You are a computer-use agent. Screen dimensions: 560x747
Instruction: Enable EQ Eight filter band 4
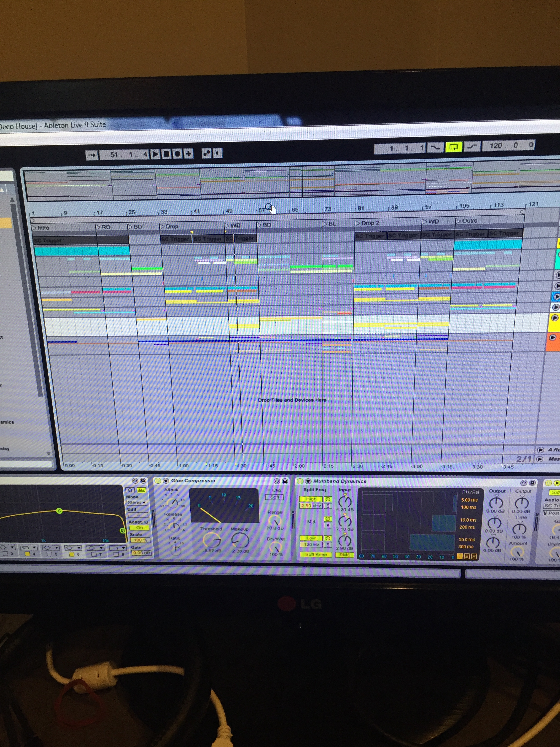[27, 554]
